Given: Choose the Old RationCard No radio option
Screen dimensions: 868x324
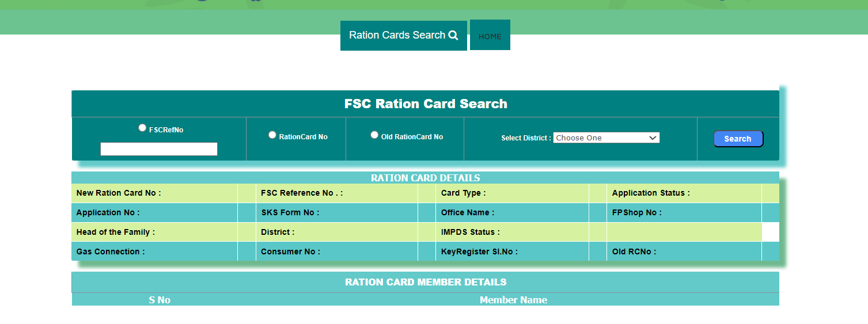Looking at the screenshot, I should coord(374,135).
